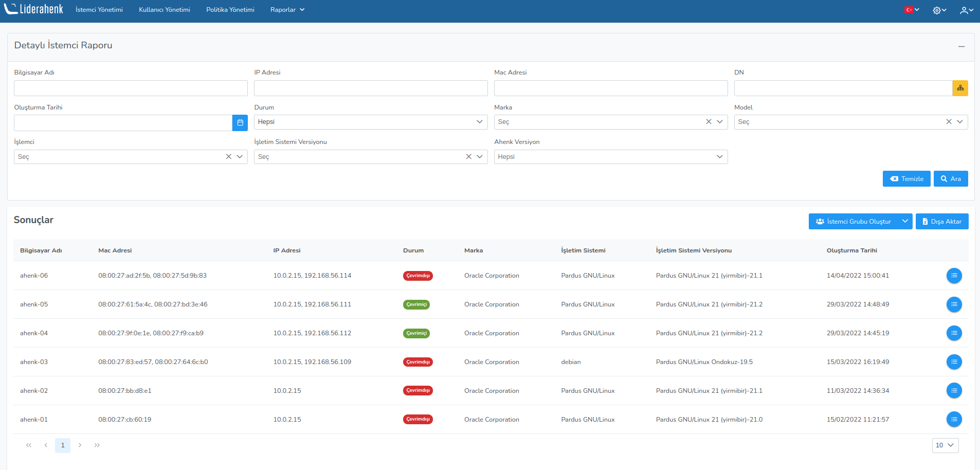Jump to first page using double-arrow icon

pyautogui.click(x=28, y=445)
